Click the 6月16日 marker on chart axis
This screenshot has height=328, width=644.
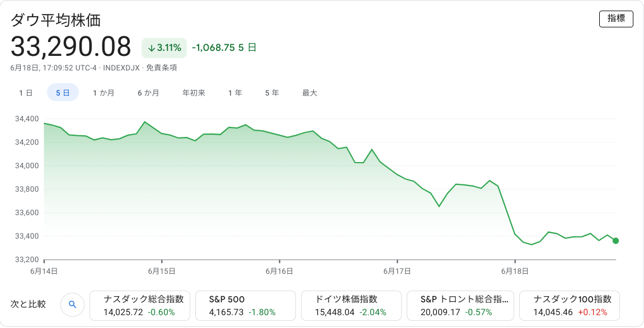point(279,271)
